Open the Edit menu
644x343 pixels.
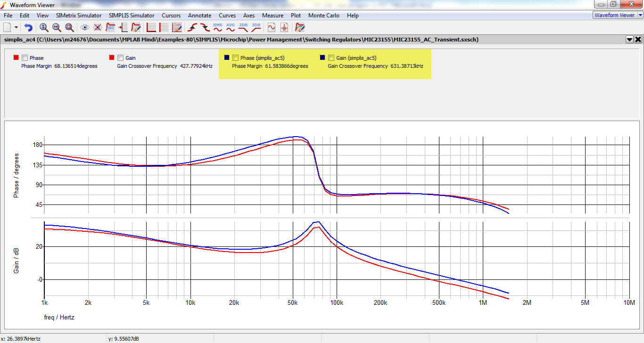[x=25, y=16]
